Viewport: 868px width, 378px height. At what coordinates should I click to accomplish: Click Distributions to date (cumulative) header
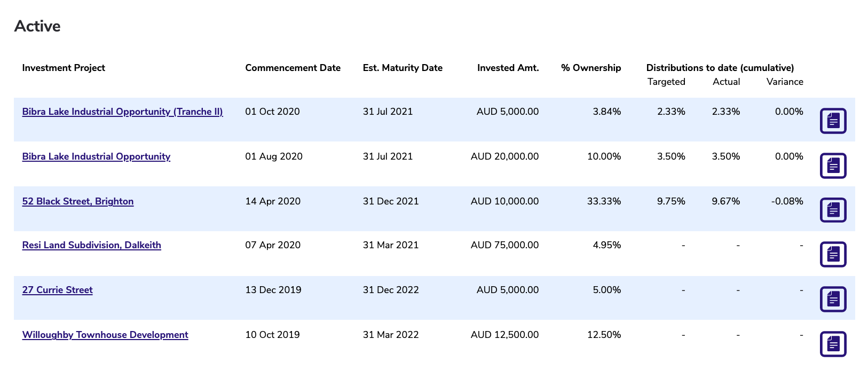point(720,68)
